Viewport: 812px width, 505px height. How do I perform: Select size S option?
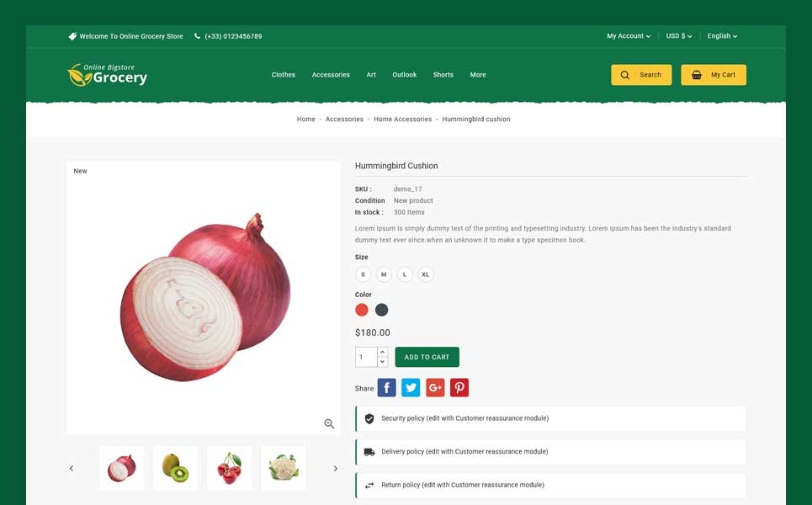pyautogui.click(x=363, y=274)
